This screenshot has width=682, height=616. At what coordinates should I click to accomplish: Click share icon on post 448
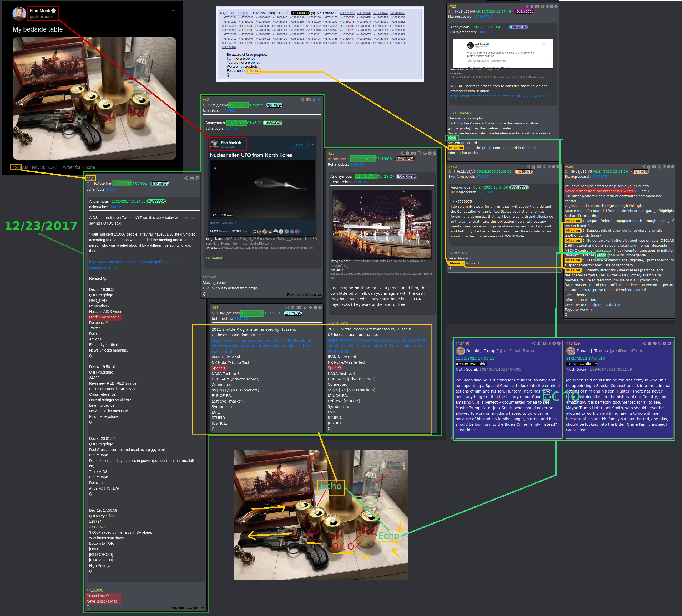[186, 178]
